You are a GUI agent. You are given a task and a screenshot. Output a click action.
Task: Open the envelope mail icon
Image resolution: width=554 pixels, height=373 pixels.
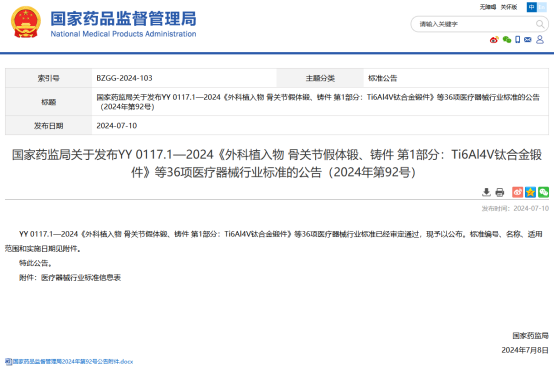pos(528,40)
